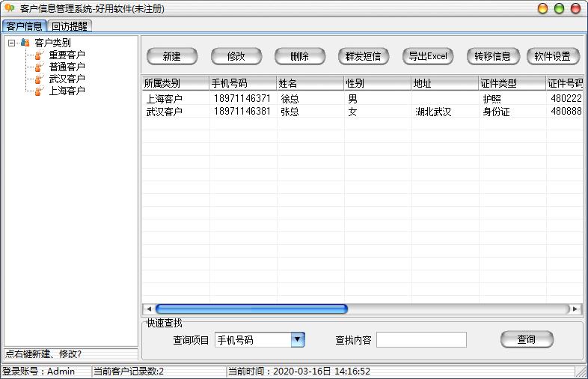This screenshot has width=588, height=379.
Task: Select 重要客户 in the tree
Action: (x=67, y=55)
